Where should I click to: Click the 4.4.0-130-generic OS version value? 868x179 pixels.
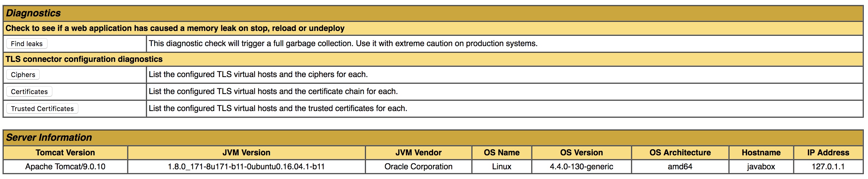coord(581,167)
